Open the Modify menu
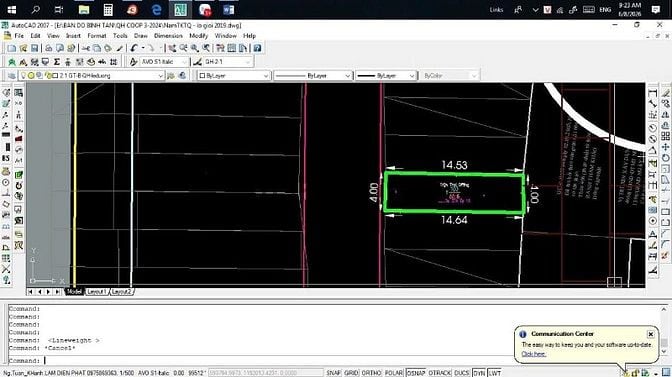672x377 pixels. pos(198,36)
